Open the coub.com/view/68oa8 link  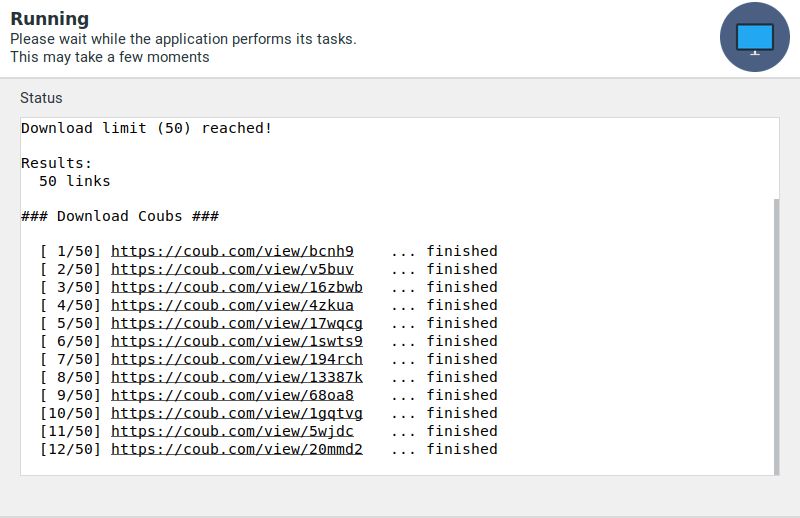pos(232,395)
